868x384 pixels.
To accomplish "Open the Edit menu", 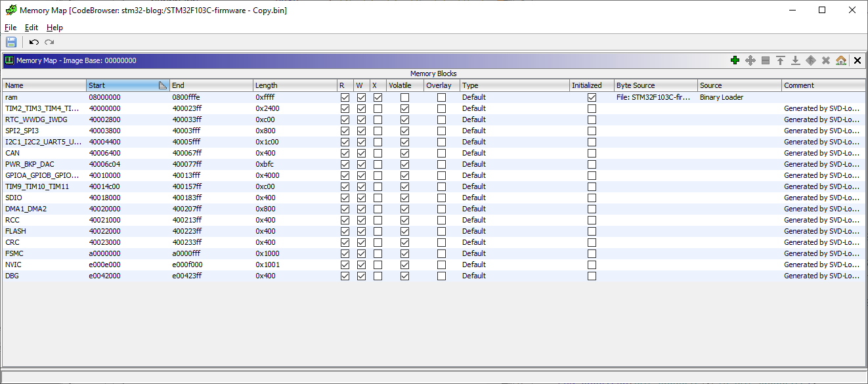I will (x=32, y=28).
